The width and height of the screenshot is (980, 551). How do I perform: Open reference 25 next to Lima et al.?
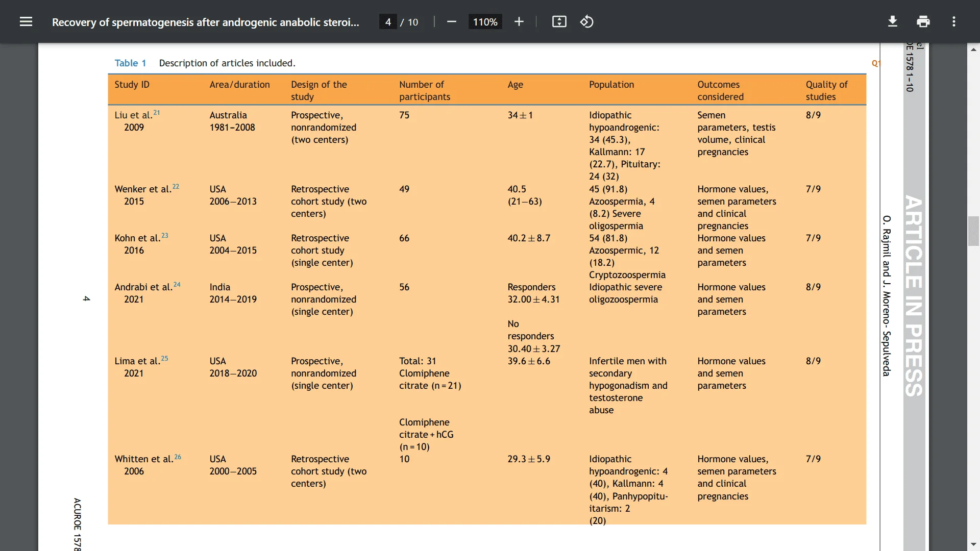164,357
